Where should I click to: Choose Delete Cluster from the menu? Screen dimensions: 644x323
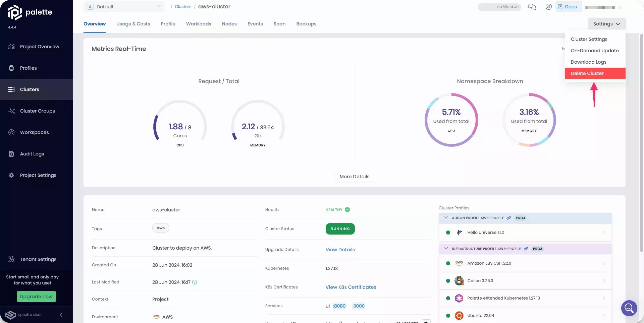point(595,73)
